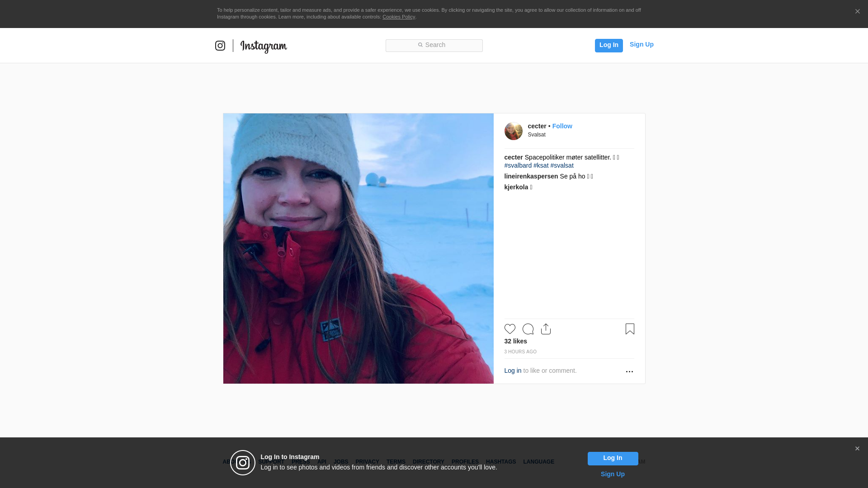Open the Sign Up link in header

(x=642, y=44)
